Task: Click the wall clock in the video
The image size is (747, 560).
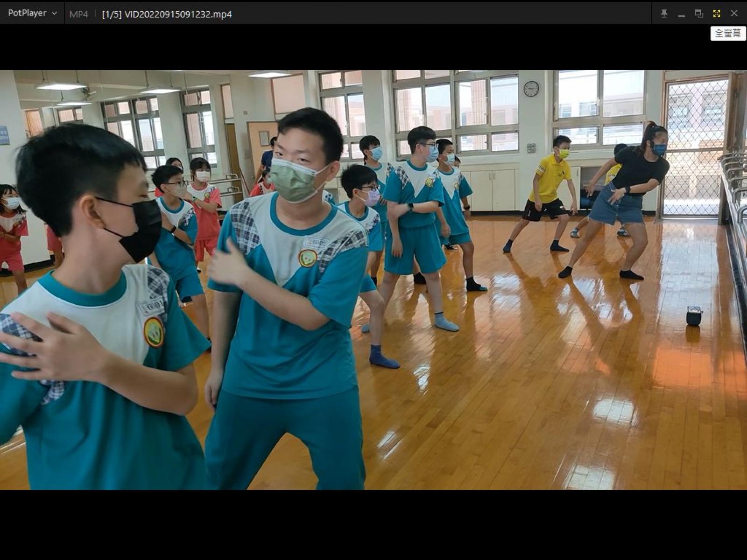Action: point(531,89)
